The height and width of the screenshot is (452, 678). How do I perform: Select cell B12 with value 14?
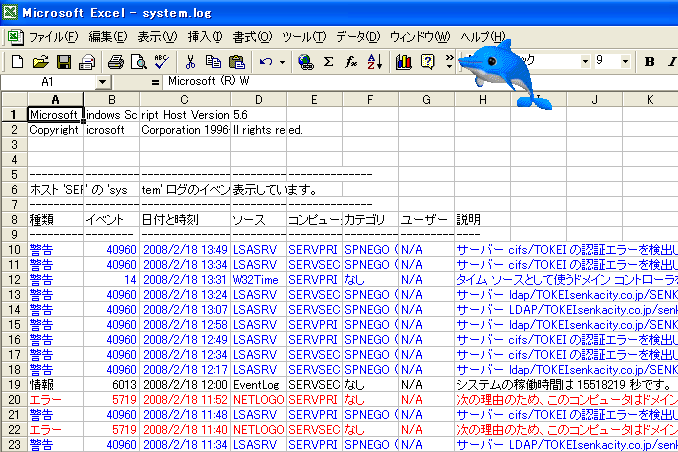click(111, 280)
